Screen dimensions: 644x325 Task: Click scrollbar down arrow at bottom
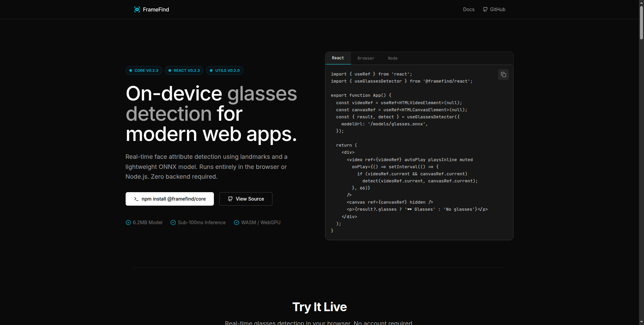tap(641, 322)
